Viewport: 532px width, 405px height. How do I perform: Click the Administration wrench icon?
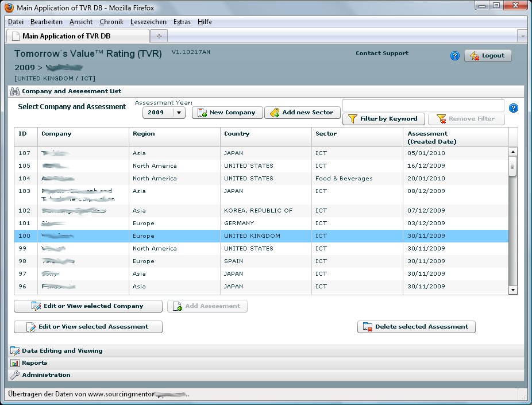[x=15, y=375]
